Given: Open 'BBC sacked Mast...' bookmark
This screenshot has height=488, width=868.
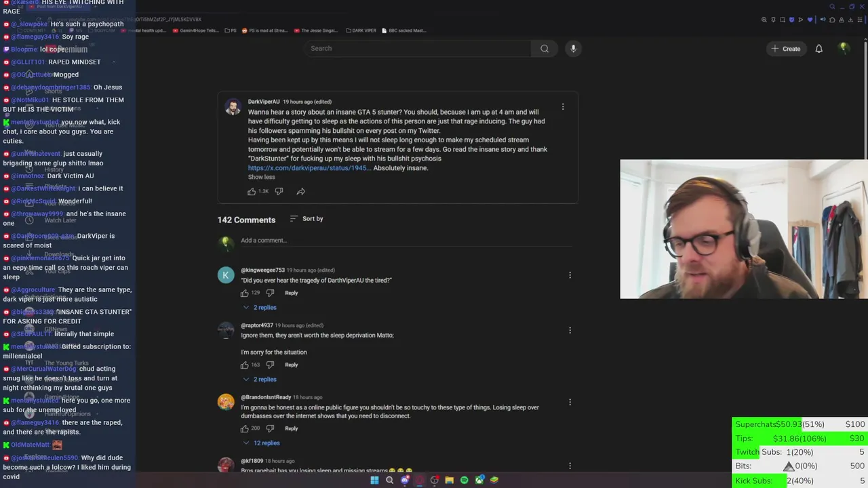Looking at the screenshot, I should point(404,30).
